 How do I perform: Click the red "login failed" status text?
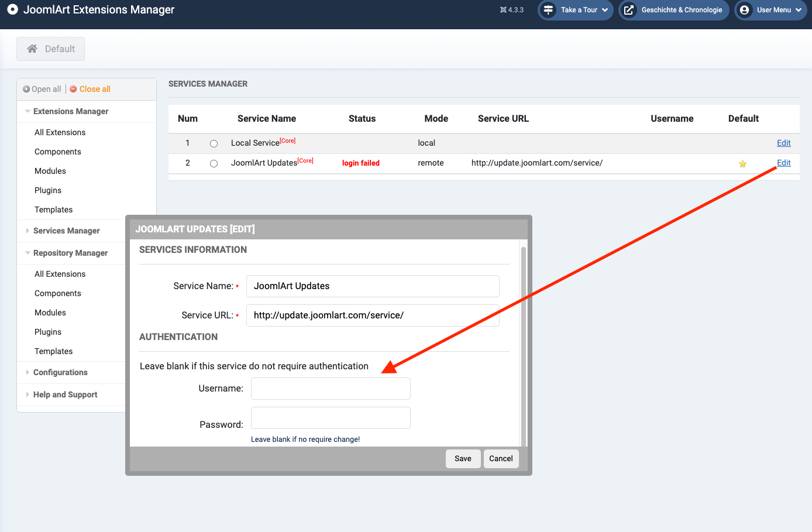[x=361, y=163]
